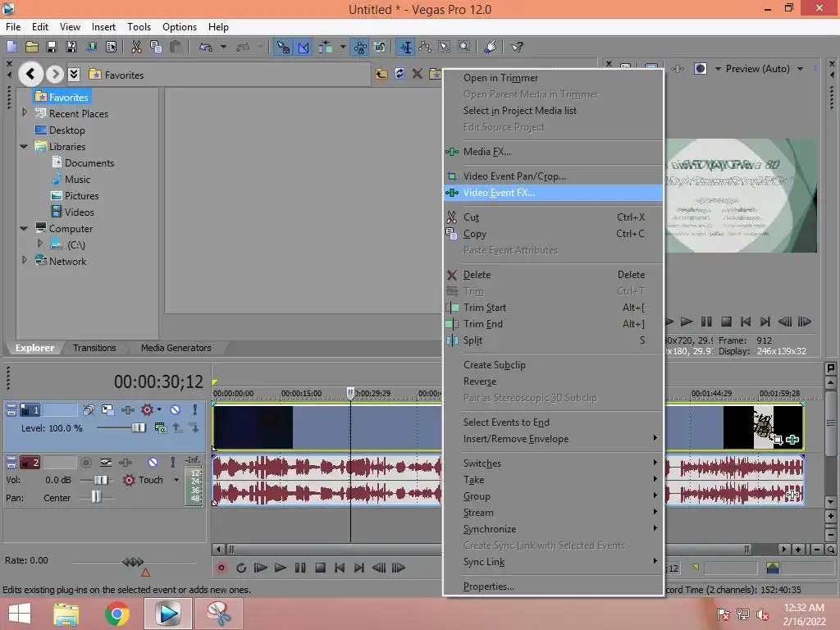
Task: Click the Compositing Mode icon on track 1
Action: 160,427
